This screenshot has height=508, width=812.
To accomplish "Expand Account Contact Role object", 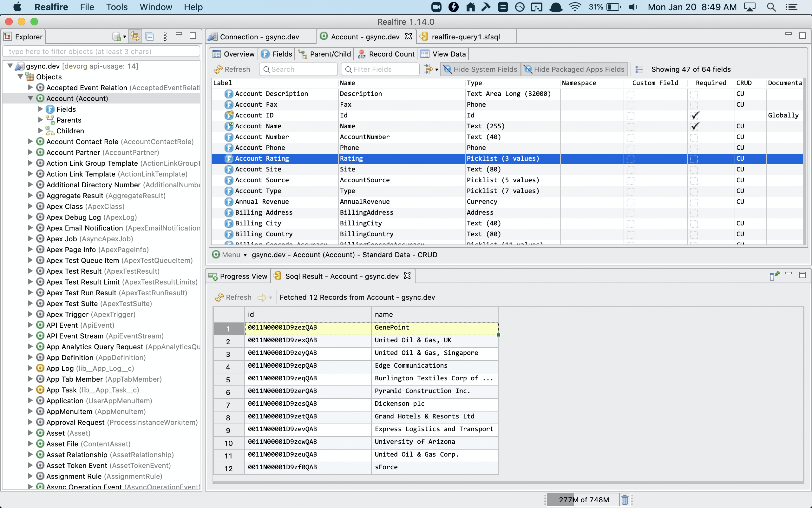I will (x=30, y=142).
